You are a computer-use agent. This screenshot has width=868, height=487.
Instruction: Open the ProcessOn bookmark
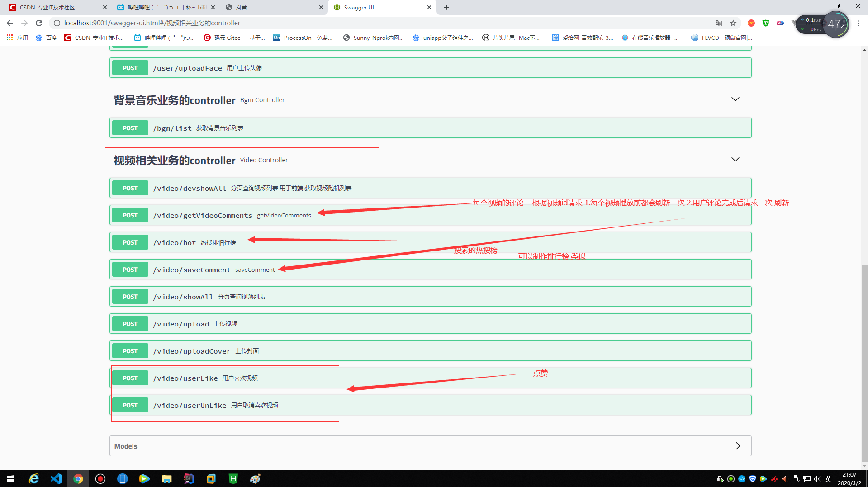[303, 38]
